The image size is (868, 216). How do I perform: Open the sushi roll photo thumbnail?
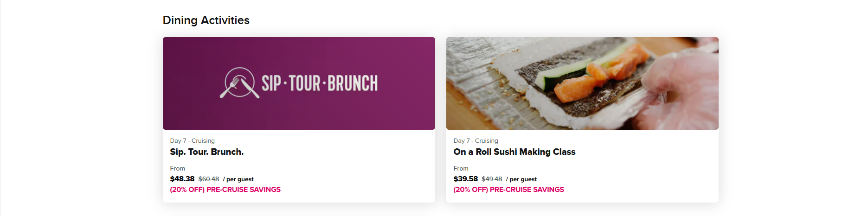pos(582,83)
